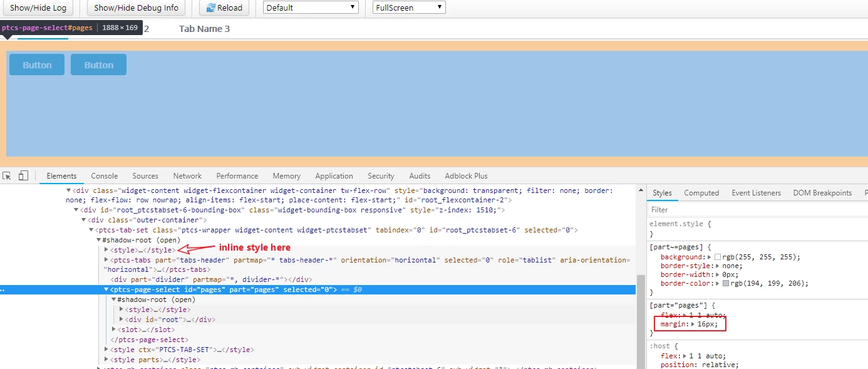Collapse the #shadow-root inside ptcs-page-select
Image resolution: width=868 pixels, height=369 pixels.
click(x=114, y=299)
